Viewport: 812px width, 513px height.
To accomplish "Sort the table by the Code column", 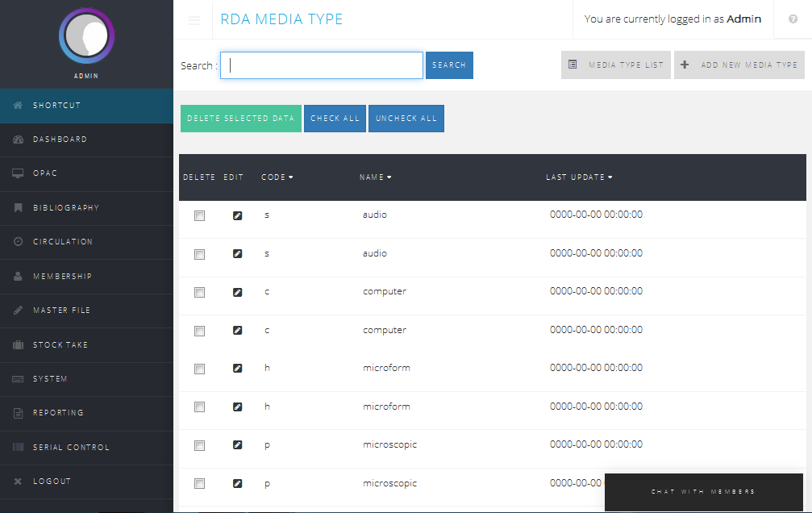I will (277, 177).
